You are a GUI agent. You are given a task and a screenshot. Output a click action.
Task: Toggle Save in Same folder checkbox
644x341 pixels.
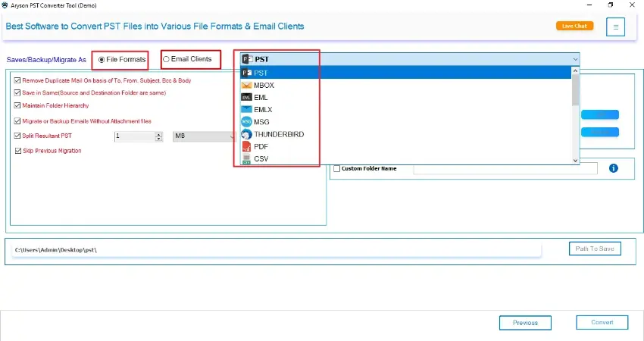click(x=17, y=93)
